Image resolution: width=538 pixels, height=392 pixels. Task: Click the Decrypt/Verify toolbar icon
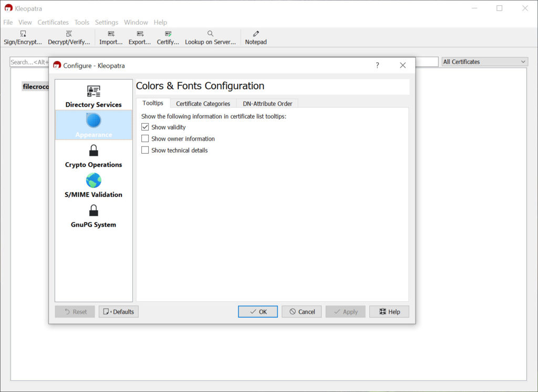tap(69, 34)
